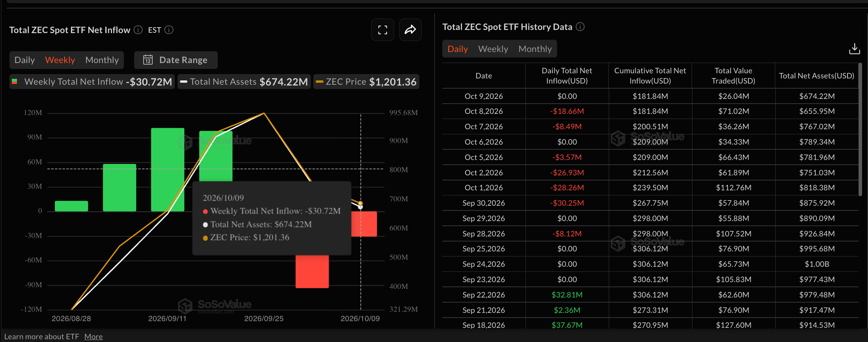
Task: Click the $112.76M value traded cell
Action: click(733, 188)
